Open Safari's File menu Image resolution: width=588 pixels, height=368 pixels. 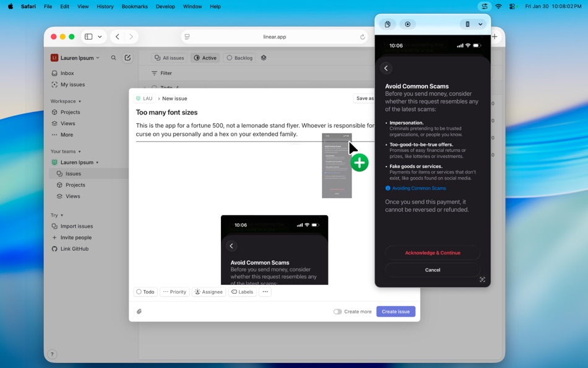tap(48, 6)
